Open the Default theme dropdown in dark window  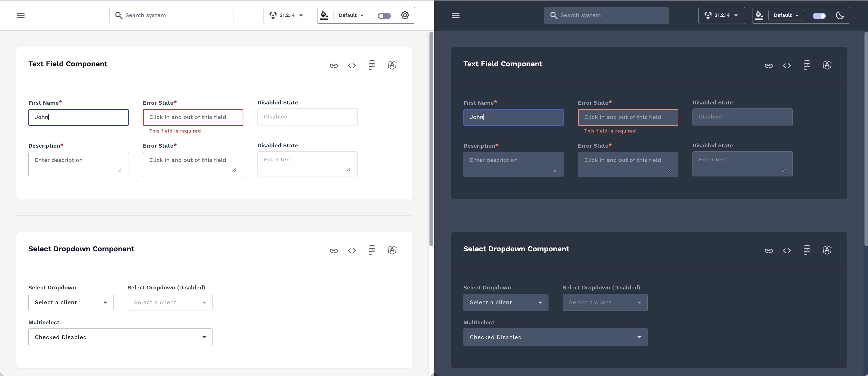click(786, 15)
